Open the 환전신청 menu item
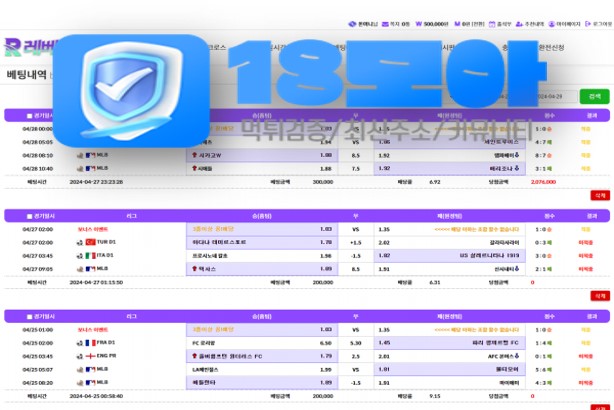The width and height of the screenshot is (614, 410). (551, 48)
